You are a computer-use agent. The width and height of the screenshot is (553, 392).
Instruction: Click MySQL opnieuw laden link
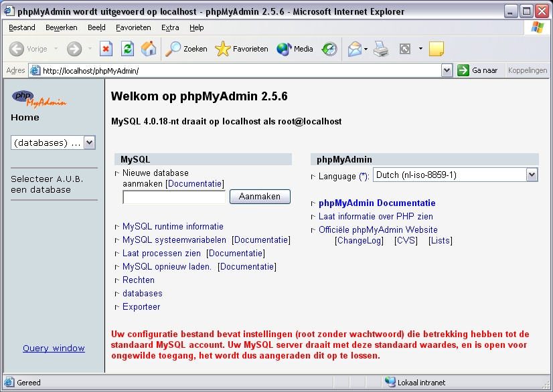point(167,266)
